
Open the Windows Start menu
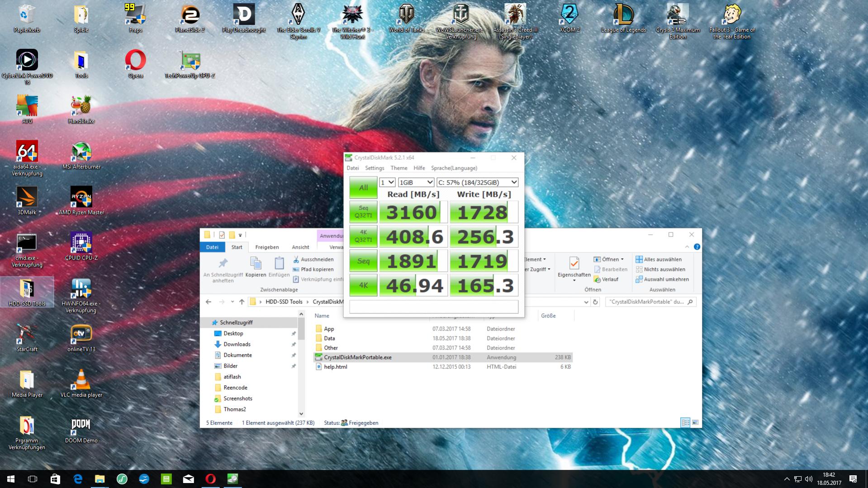(11, 479)
